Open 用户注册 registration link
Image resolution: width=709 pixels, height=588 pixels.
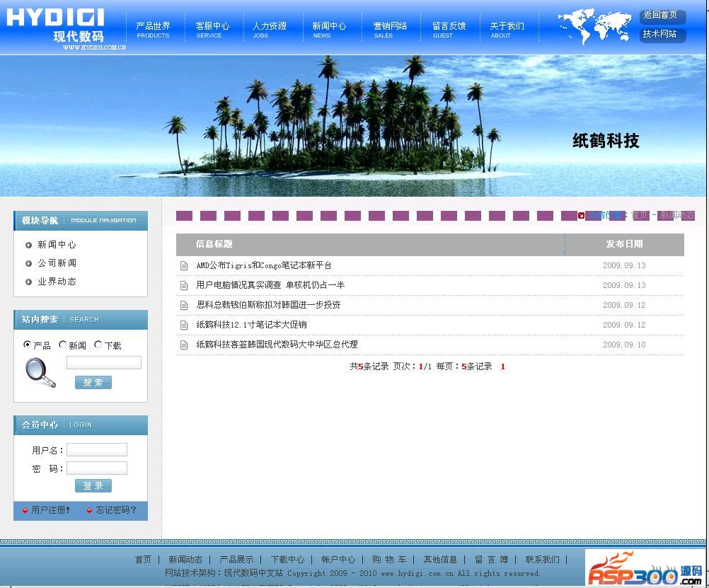point(50,510)
